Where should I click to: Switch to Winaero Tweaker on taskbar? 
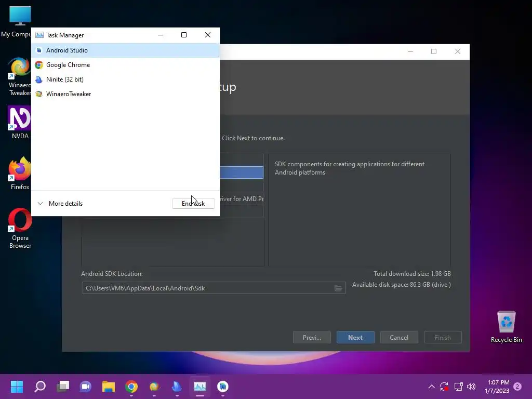[x=154, y=387]
